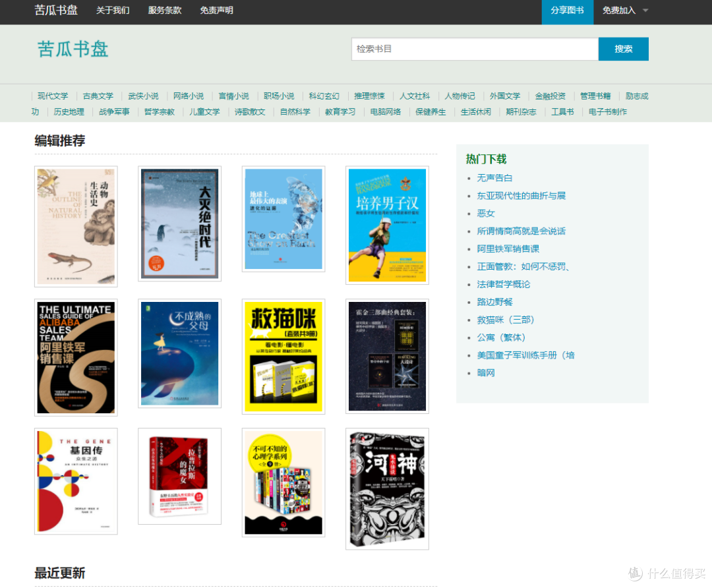The height and width of the screenshot is (588, 712).
Task: Open 公寓（繁体） link
Action: point(501,338)
